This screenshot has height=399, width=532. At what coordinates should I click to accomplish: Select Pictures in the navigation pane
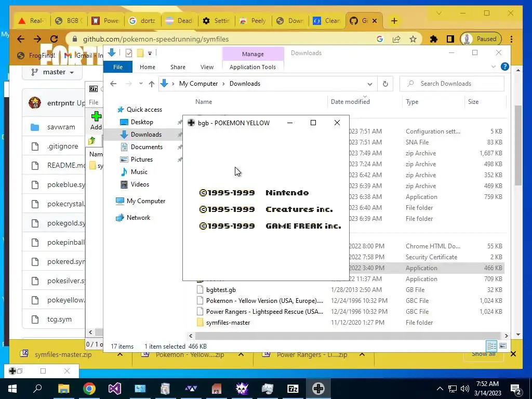(x=141, y=159)
